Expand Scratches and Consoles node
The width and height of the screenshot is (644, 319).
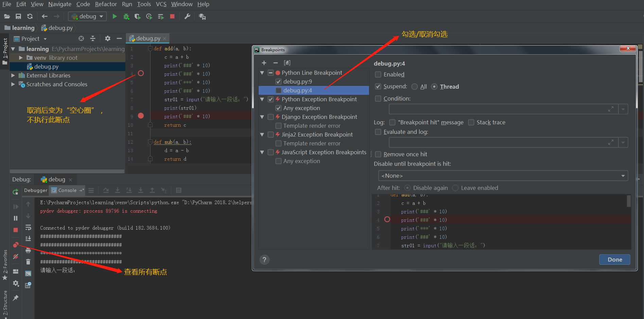coord(13,84)
